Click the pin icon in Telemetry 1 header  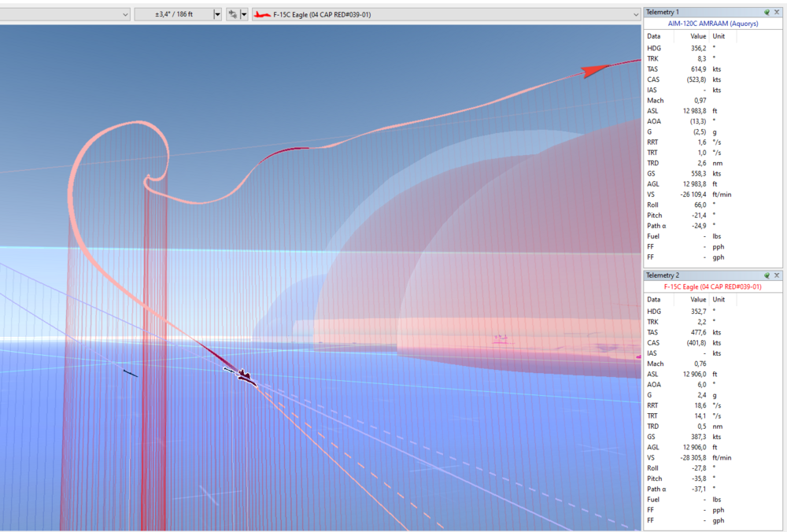[767, 12]
